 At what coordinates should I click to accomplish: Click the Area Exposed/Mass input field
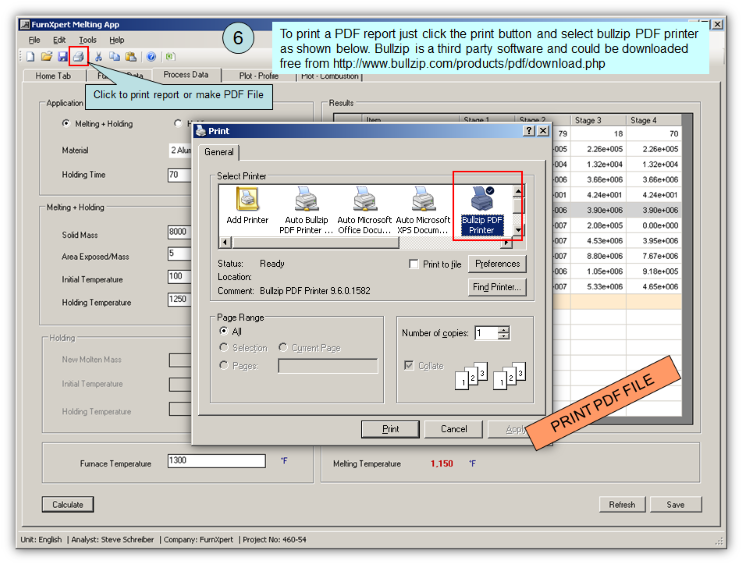(x=180, y=254)
